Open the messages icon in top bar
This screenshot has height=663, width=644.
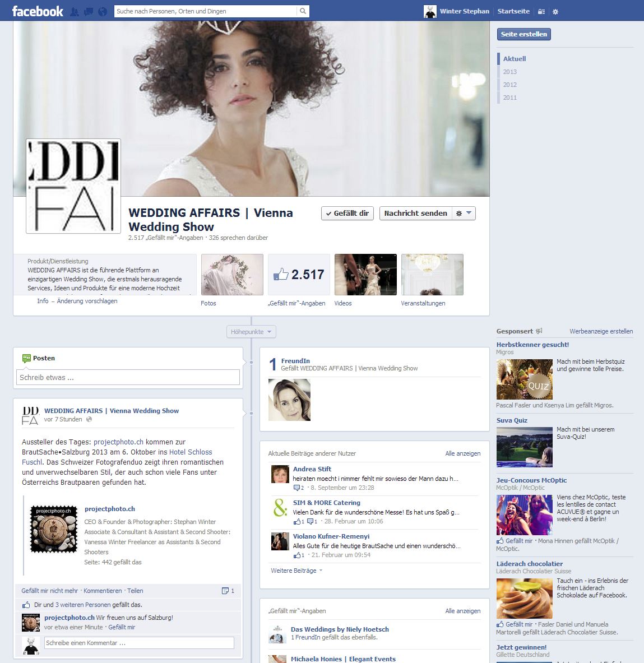tap(89, 11)
